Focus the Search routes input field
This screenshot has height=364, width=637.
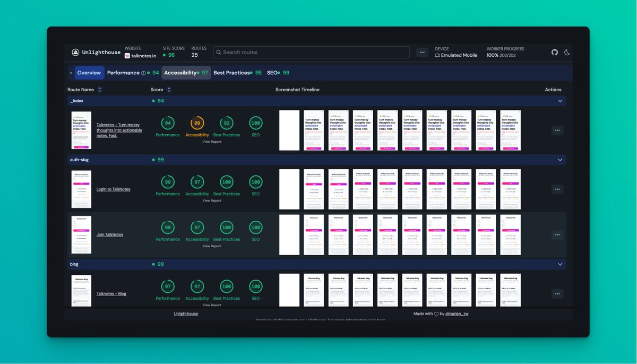[311, 53]
